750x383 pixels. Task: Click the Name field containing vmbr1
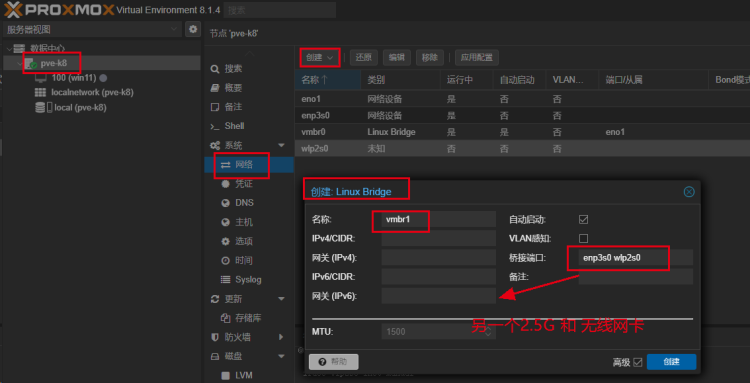439,219
